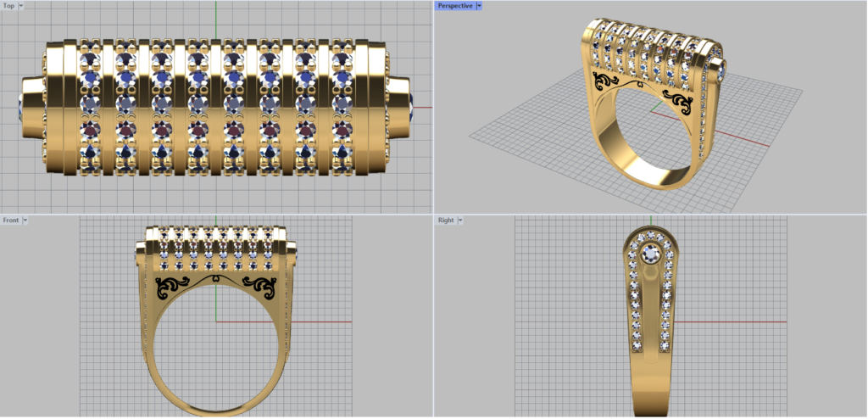Select the highlighted Perspective viewport title

click(x=454, y=6)
